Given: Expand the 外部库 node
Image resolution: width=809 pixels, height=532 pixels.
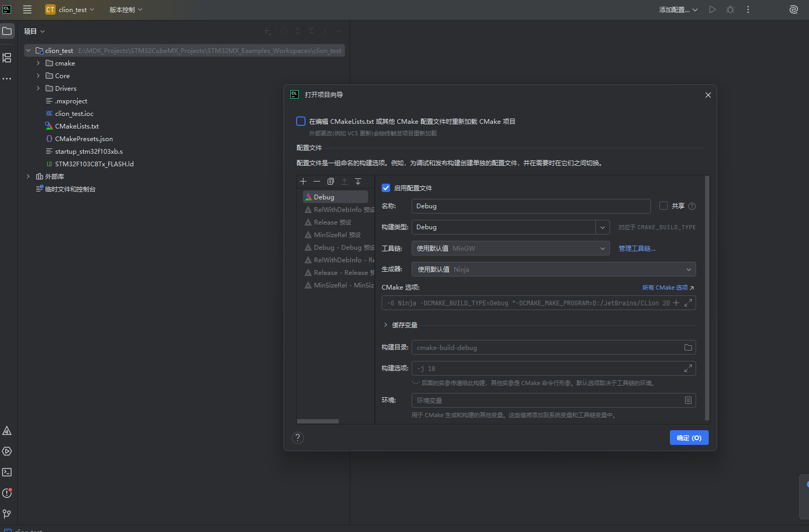Looking at the screenshot, I should pos(28,176).
